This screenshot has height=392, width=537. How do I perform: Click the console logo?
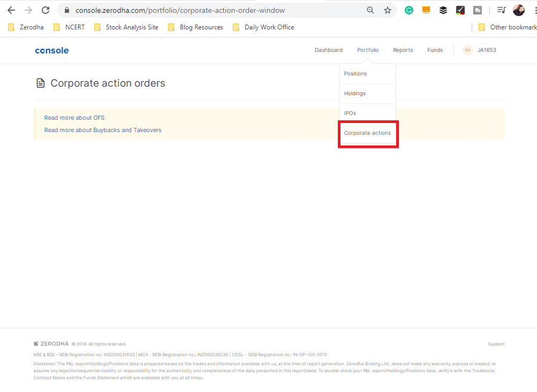[52, 51]
